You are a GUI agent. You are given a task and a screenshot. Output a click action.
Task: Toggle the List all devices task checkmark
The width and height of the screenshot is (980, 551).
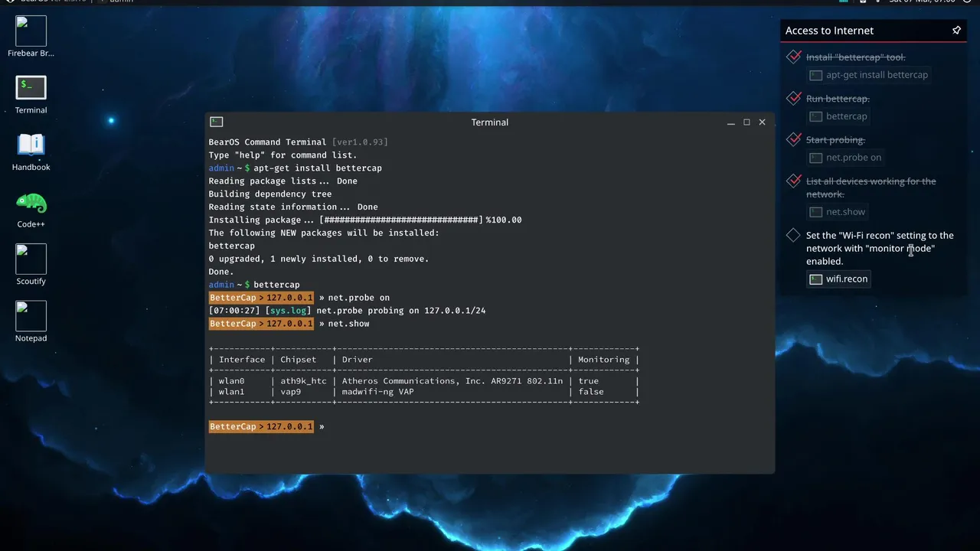click(794, 181)
